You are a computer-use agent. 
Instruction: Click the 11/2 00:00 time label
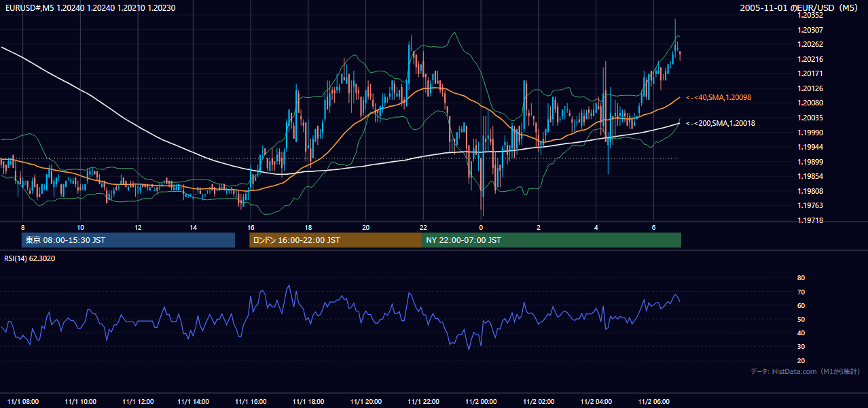(x=481, y=401)
